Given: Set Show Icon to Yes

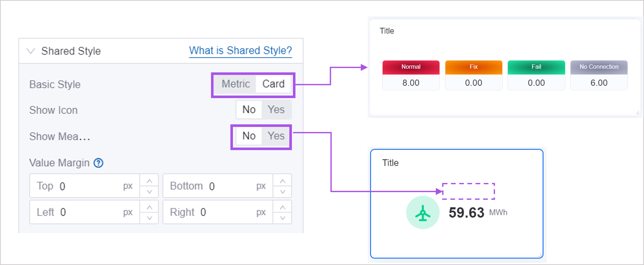Looking at the screenshot, I should [x=276, y=110].
